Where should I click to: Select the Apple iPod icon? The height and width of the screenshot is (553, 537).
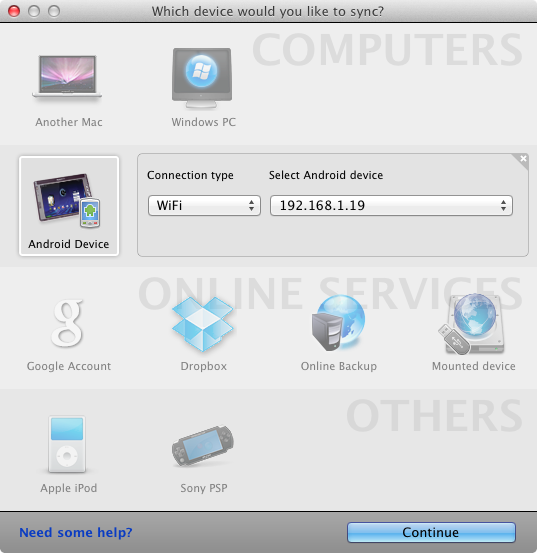[67, 444]
